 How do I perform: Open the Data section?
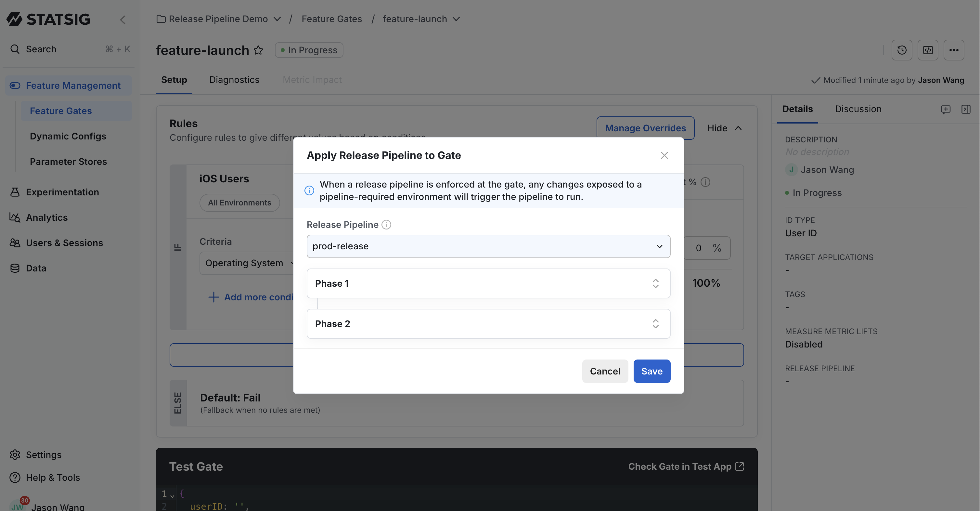tap(36, 268)
